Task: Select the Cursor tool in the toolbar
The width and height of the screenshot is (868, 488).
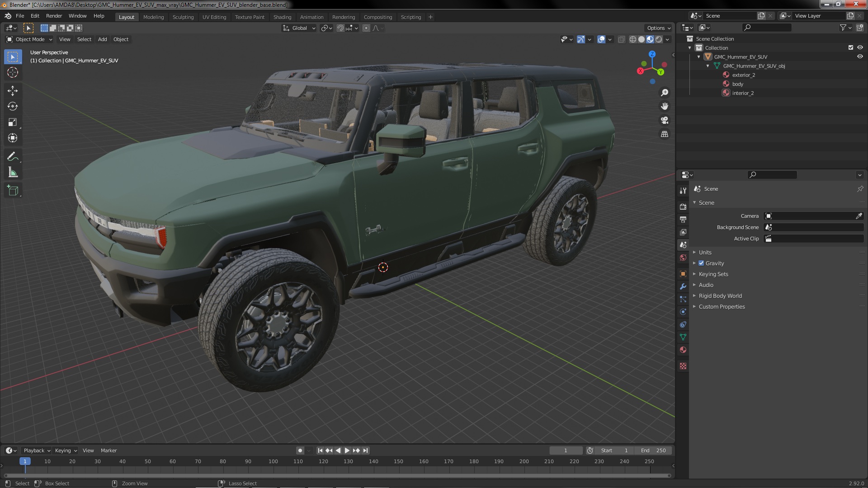Action: [13, 72]
